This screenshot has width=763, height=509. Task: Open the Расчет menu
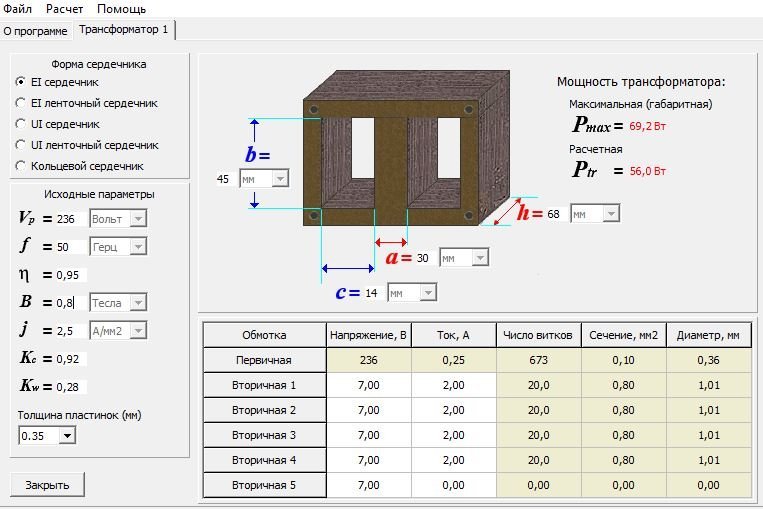tap(64, 9)
